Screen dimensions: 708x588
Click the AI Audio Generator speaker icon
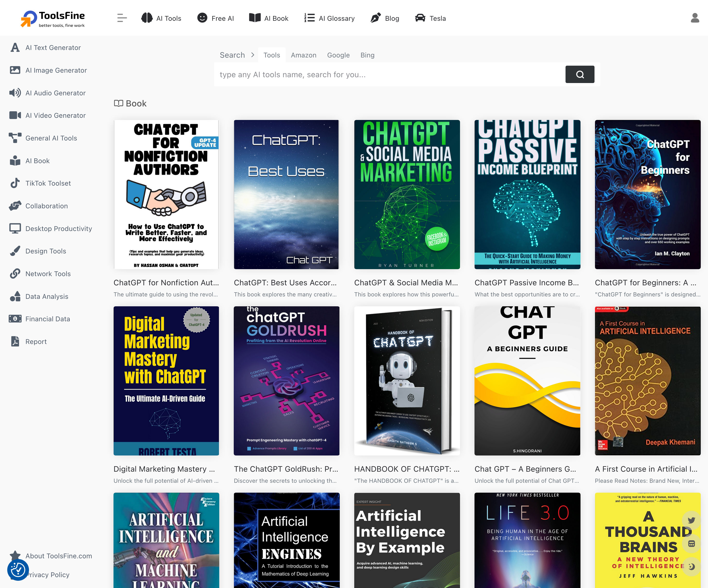[x=15, y=93]
